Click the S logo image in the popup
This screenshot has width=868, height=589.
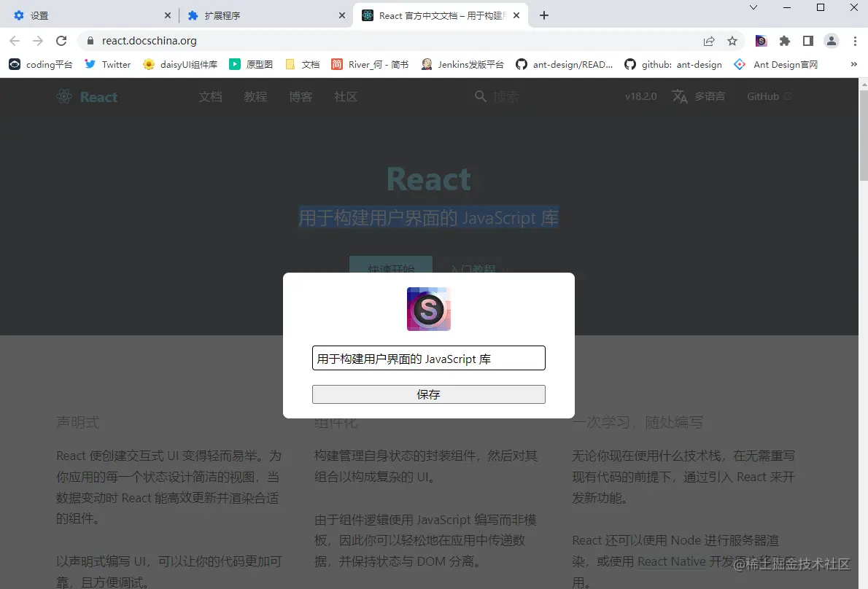428,309
